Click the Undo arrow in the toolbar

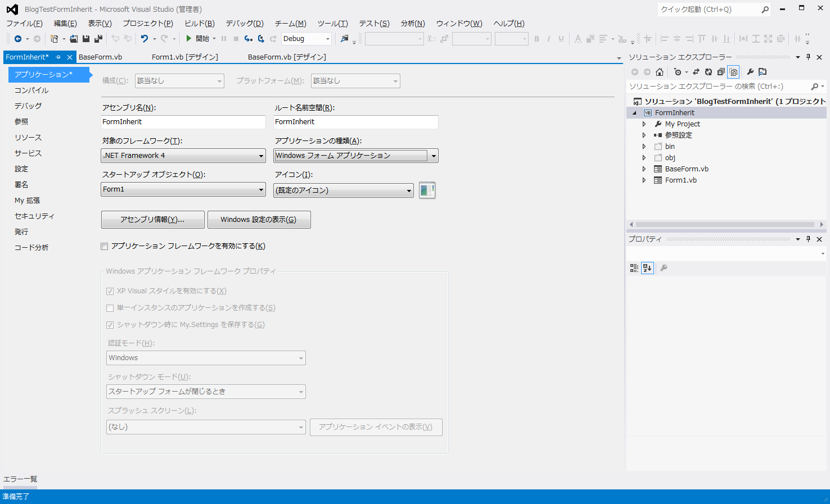tap(145, 39)
